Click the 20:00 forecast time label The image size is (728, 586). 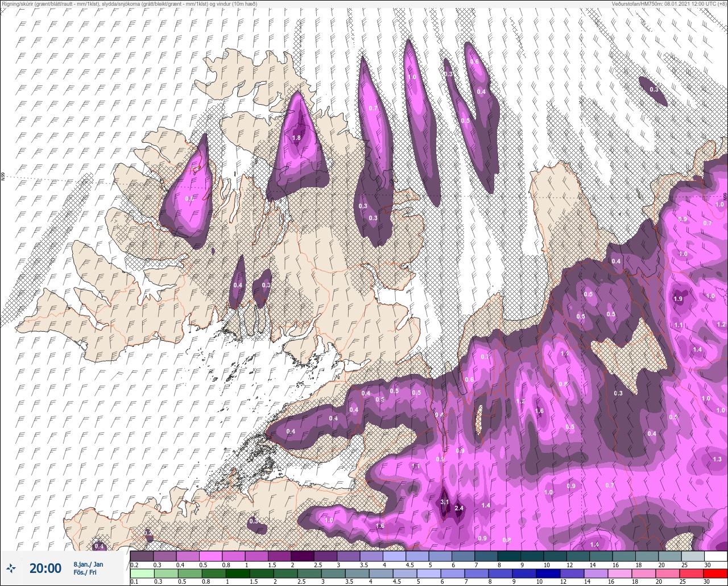pyautogui.click(x=45, y=568)
